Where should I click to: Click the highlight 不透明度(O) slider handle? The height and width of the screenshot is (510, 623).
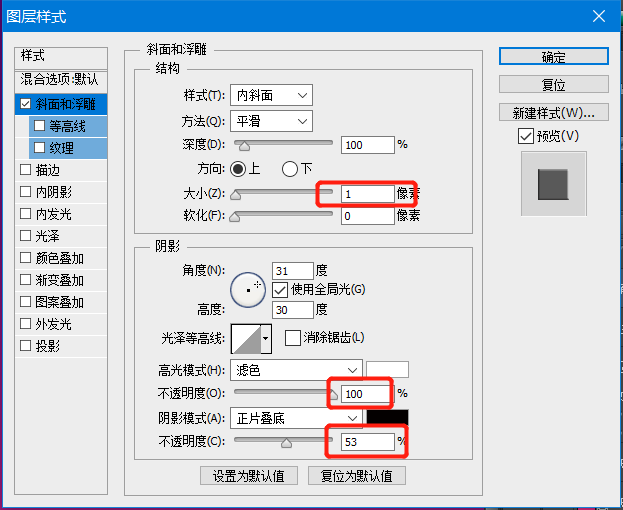(x=333, y=394)
